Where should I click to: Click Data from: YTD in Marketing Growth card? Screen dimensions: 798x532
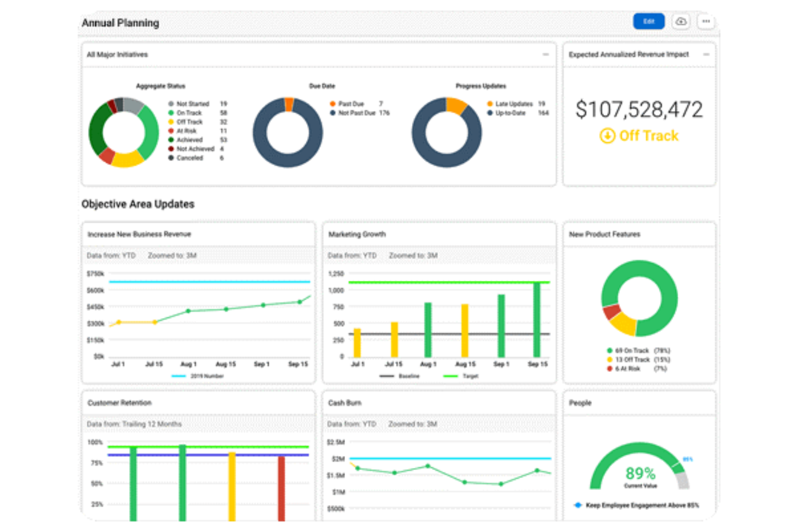point(352,255)
